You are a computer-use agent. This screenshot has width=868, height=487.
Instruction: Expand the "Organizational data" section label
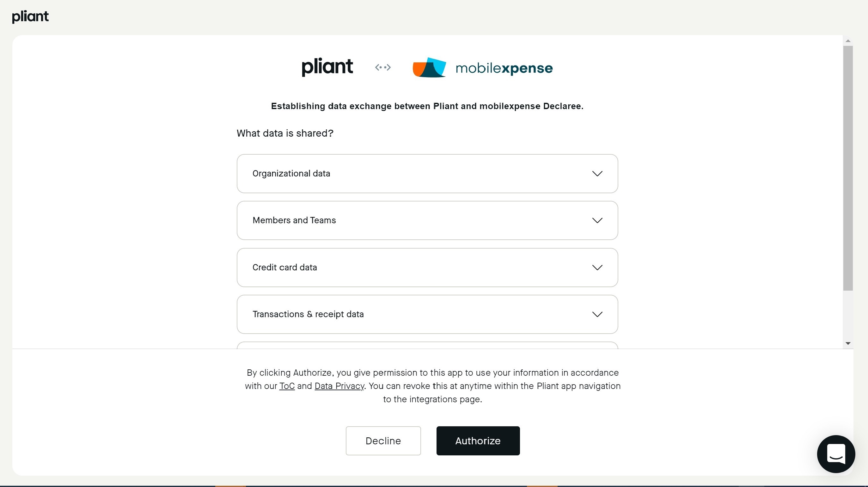tap(291, 174)
